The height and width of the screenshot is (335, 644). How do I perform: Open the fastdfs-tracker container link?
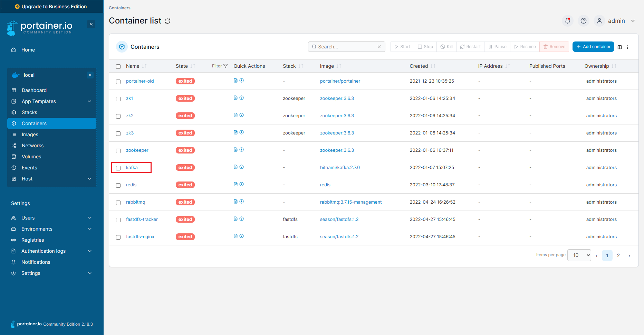tap(142, 219)
